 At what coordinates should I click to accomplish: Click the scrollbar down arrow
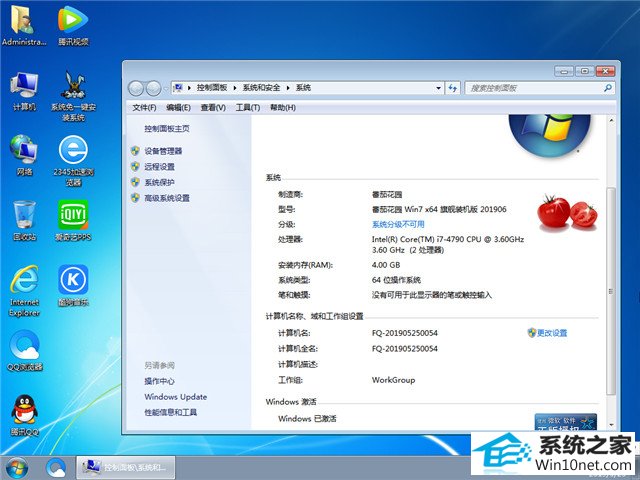(611, 425)
